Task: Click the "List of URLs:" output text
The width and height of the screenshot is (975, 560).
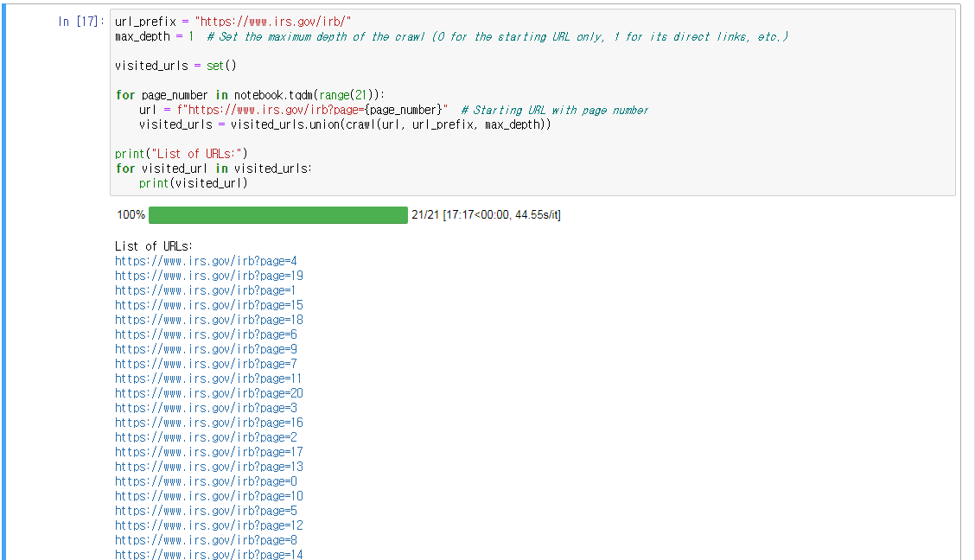Action: coord(154,246)
